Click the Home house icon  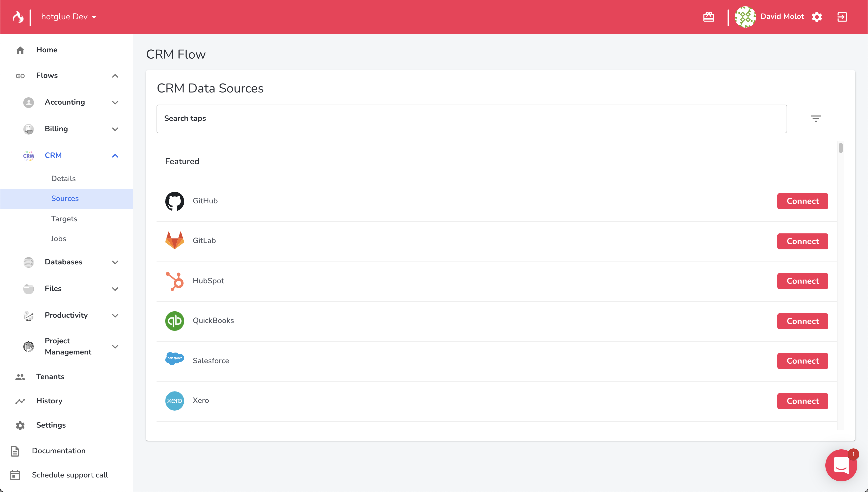pyautogui.click(x=20, y=50)
